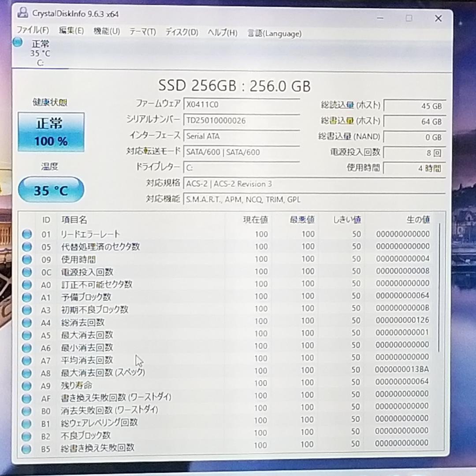Select the 初期不良ブロック数 row
The width and height of the screenshot is (476, 476).
coord(226,309)
